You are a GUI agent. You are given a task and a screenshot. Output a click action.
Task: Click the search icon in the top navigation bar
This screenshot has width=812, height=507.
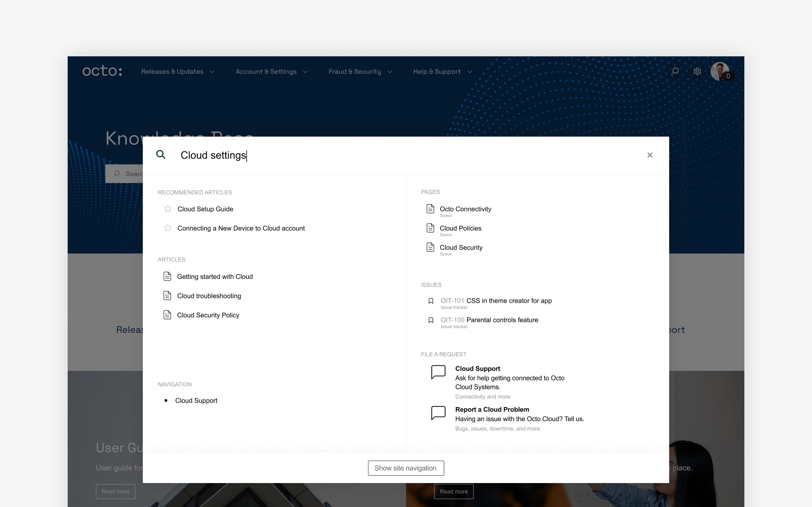675,71
